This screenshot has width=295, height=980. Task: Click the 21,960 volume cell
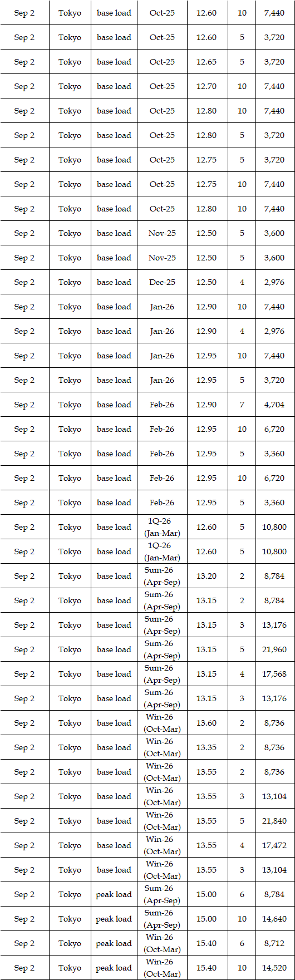[x=275, y=649]
